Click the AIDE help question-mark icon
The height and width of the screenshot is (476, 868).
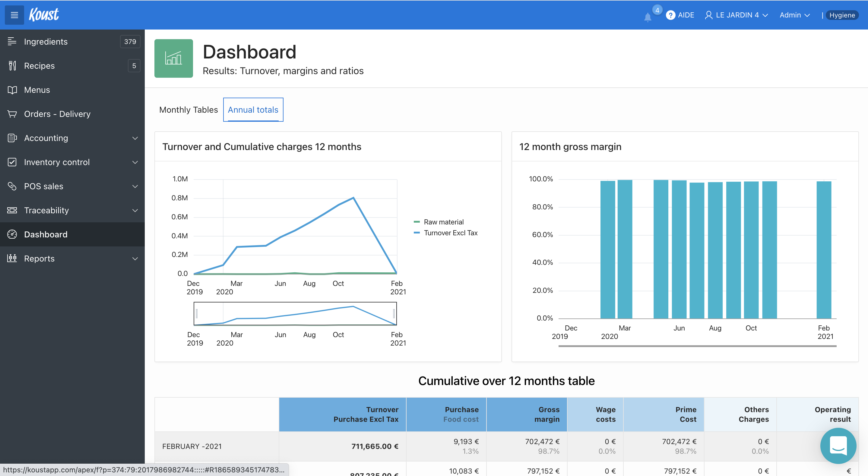(x=670, y=15)
